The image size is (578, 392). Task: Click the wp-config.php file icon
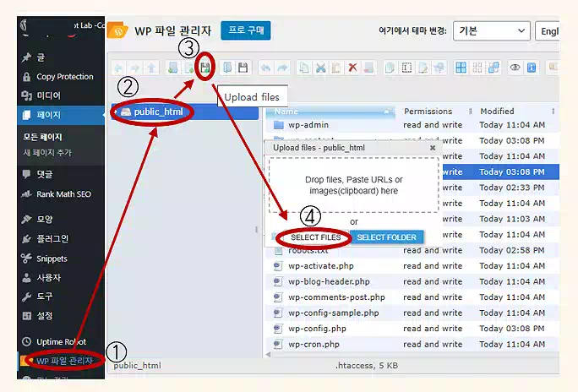(278, 329)
